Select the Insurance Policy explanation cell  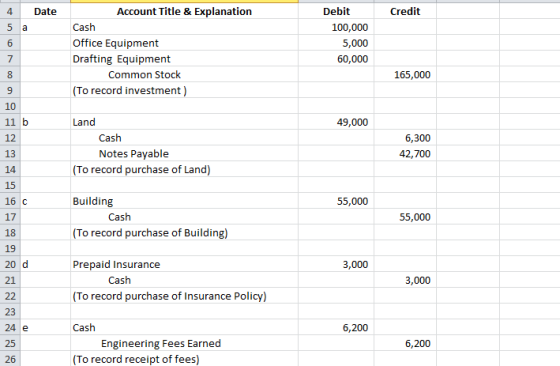[184, 296]
